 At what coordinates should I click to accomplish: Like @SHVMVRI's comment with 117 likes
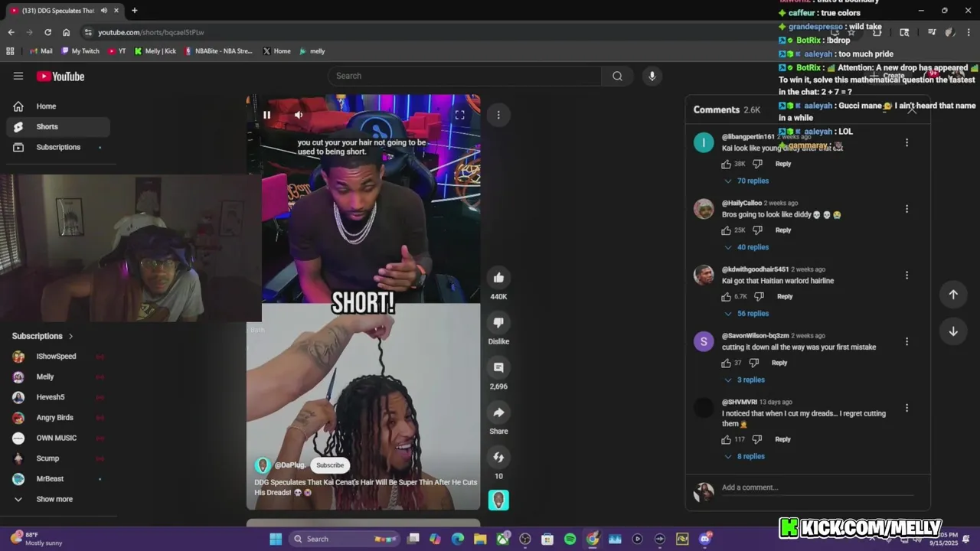(726, 439)
